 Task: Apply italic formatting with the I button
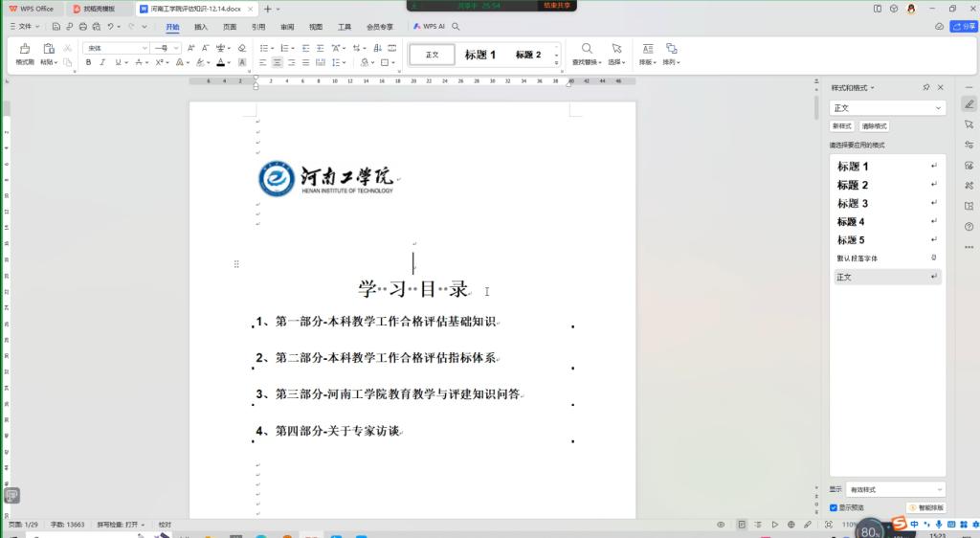[102, 62]
